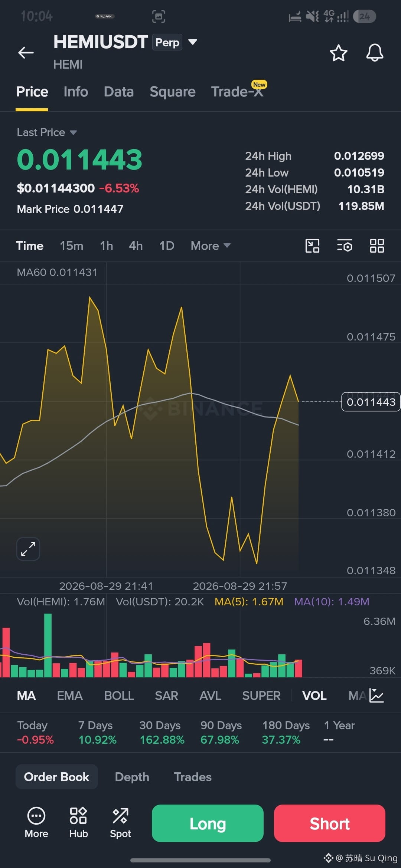The image size is (401, 868).
Task: Tap the tallest green volume bar
Action: click(x=48, y=645)
